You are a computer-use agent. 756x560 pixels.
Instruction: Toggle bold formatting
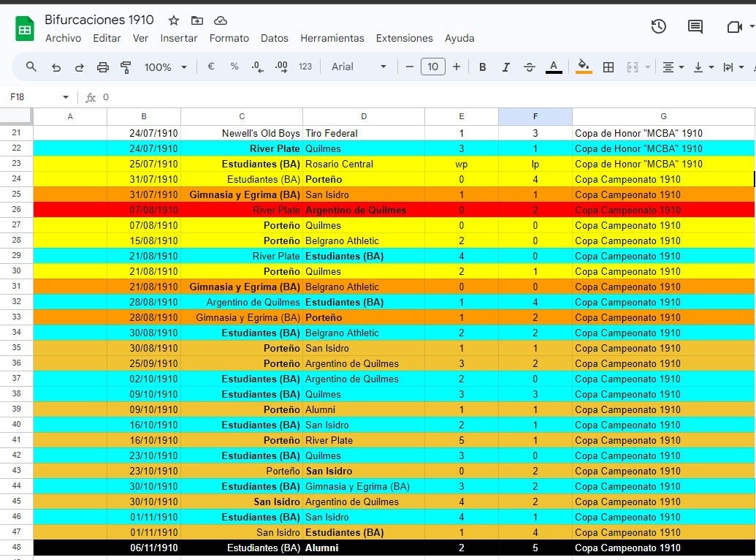coord(482,67)
